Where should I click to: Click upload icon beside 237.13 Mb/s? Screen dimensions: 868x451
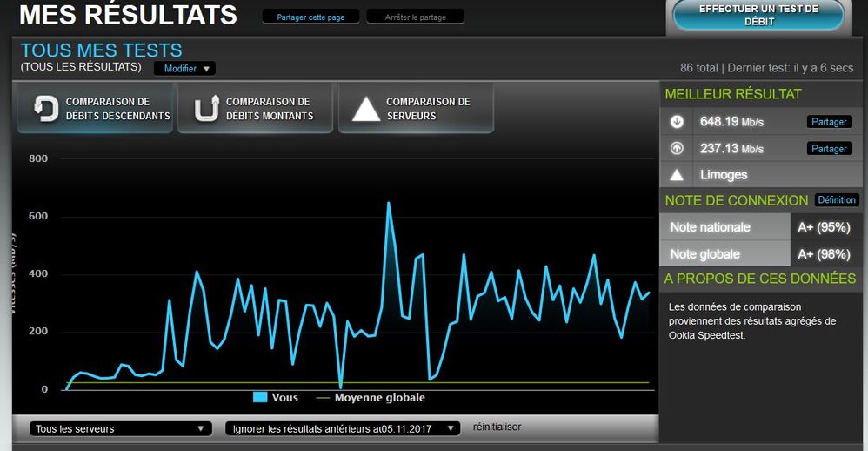point(677,149)
